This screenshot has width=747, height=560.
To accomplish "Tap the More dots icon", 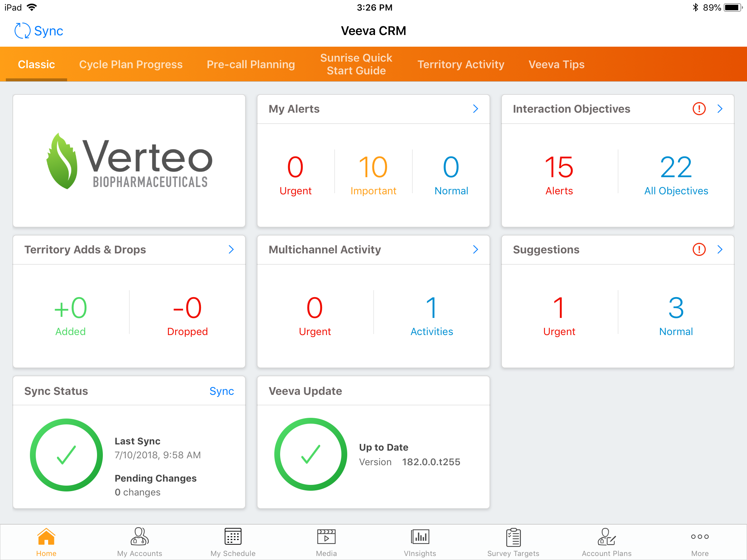I will [700, 537].
